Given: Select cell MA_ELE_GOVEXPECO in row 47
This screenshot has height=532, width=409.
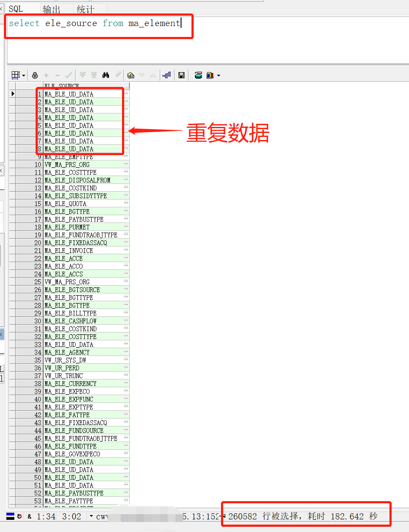Looking at the screenshot, I should click(83, 454).
